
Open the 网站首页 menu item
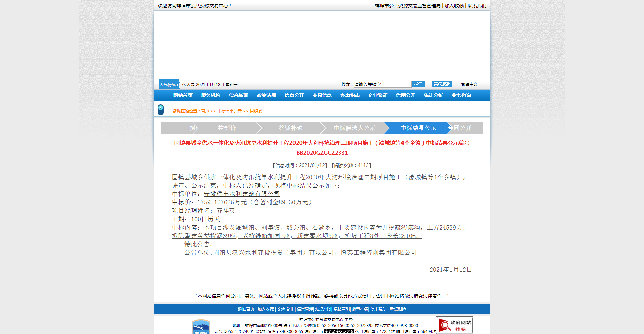183,96
